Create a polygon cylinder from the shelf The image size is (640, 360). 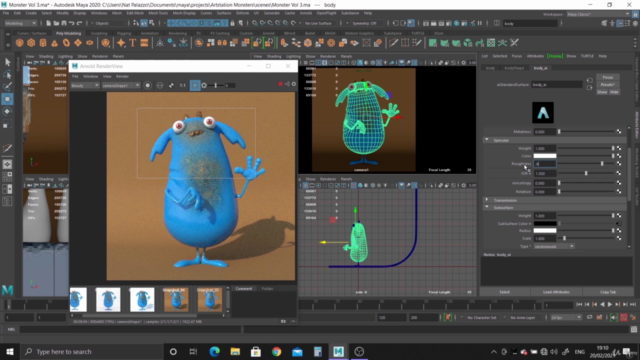pyautogui.click(x=43, y=42)
